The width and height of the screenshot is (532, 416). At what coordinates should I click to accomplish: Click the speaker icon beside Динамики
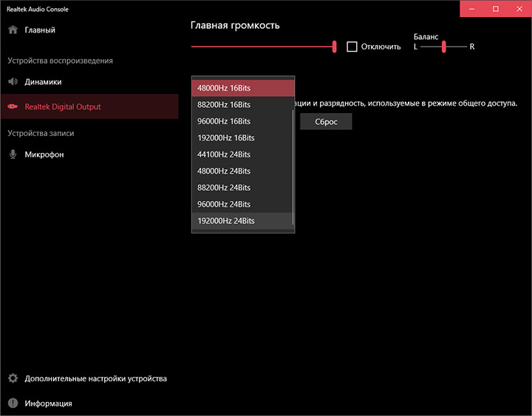click(13, 81)
